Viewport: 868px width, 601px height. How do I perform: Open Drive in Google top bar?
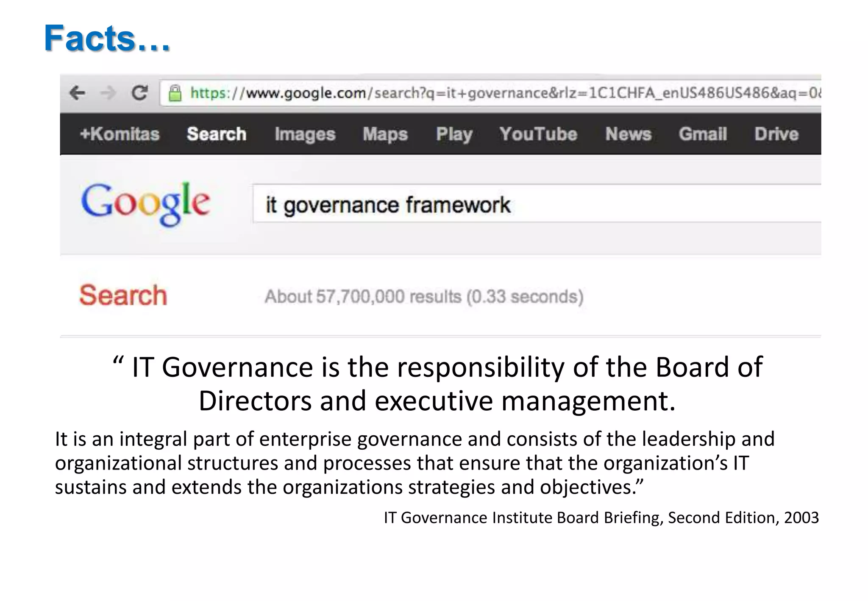(x=776, y=134)
